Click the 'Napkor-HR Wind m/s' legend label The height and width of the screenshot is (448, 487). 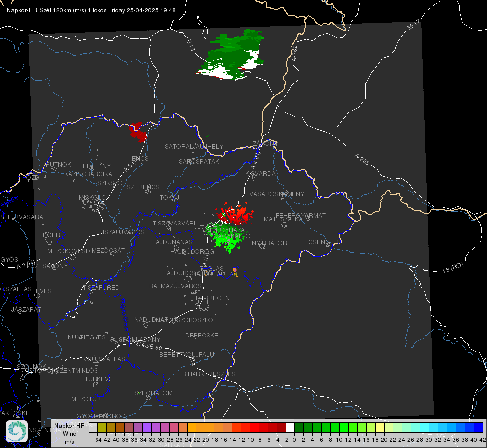pos(69,434)
